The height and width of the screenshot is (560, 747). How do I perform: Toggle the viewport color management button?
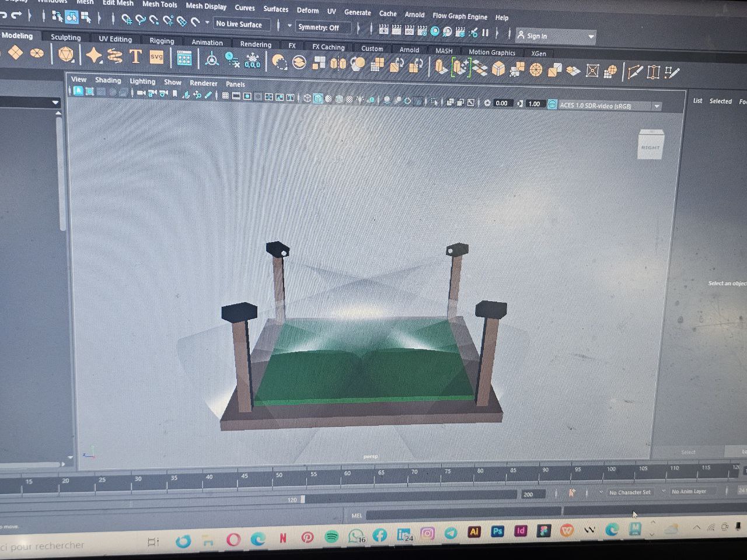pyautogui.click(x=552, y=104)
